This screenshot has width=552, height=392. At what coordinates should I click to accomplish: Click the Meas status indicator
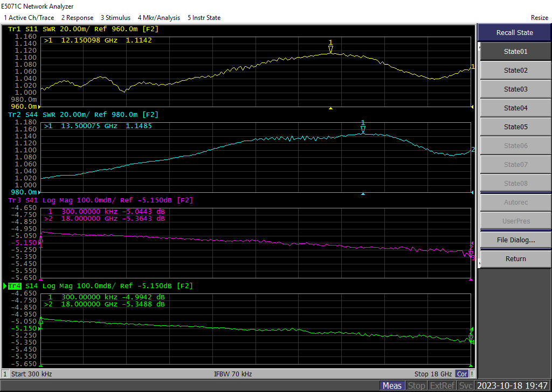point(392,386)
